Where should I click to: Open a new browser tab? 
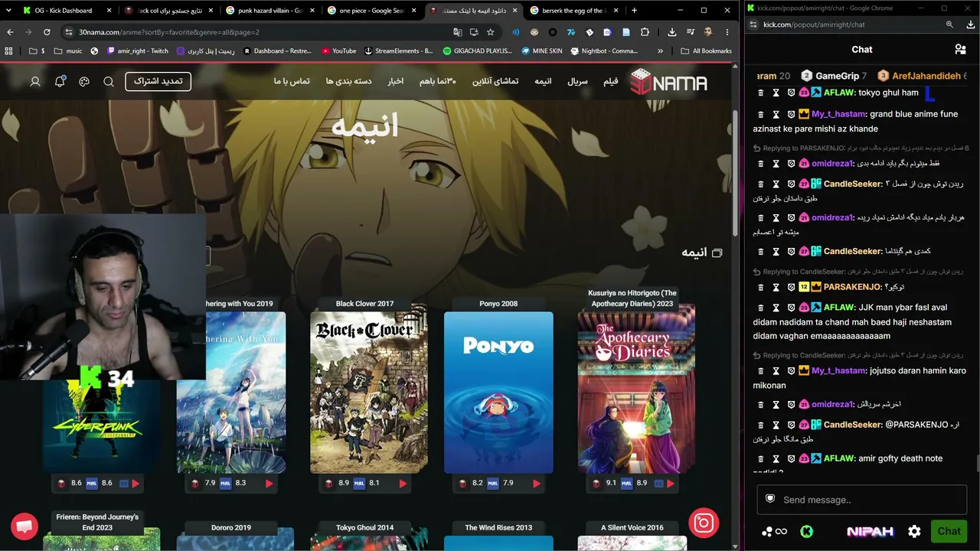coord(634,11)
